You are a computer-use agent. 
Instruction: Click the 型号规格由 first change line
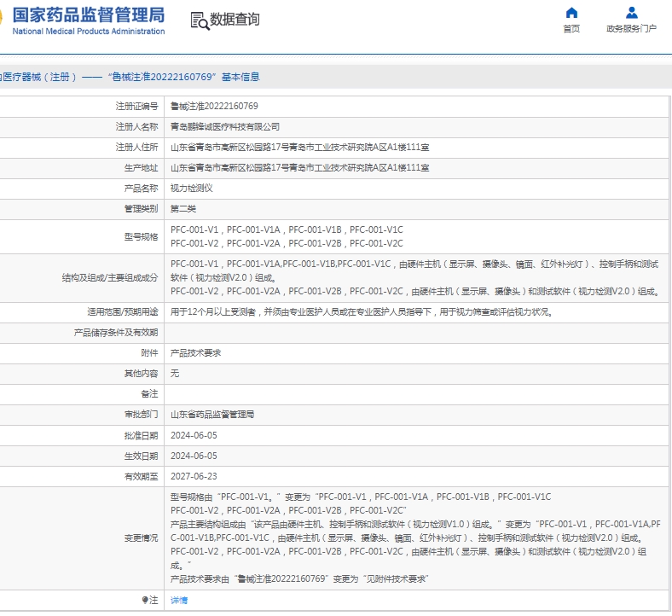coord(361,497)
